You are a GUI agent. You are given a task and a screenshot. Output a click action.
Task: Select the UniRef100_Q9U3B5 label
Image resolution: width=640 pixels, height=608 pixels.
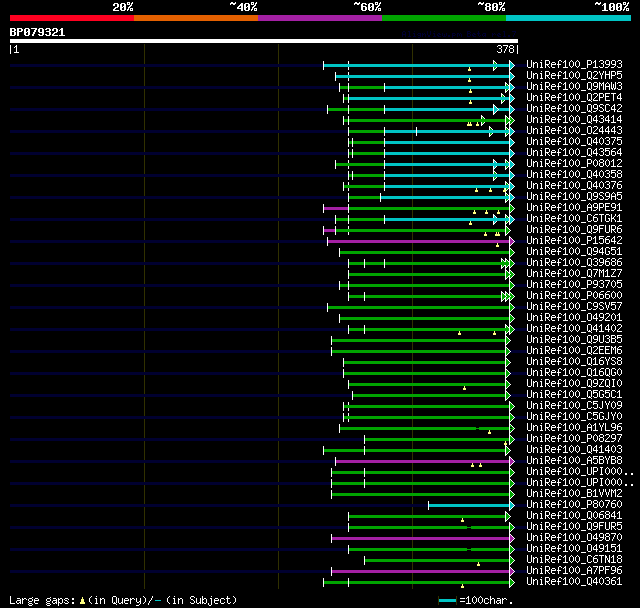tap(574, 340)
